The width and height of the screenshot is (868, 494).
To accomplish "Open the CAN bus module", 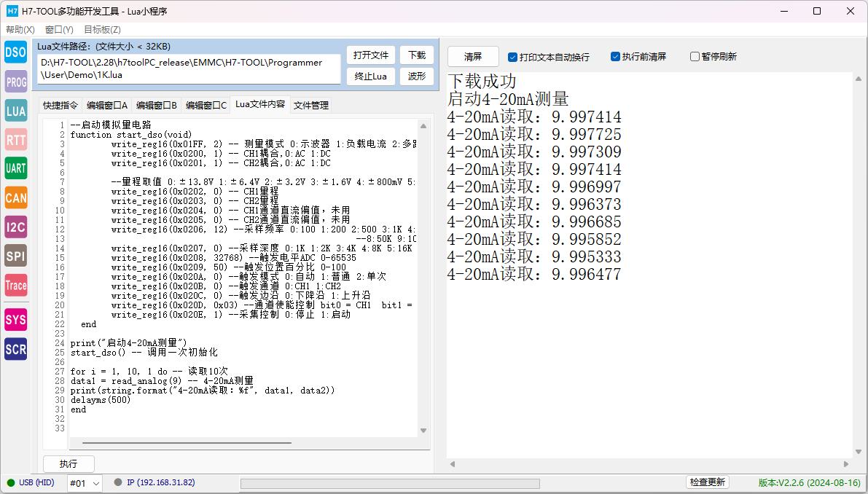I will point(15,198).
